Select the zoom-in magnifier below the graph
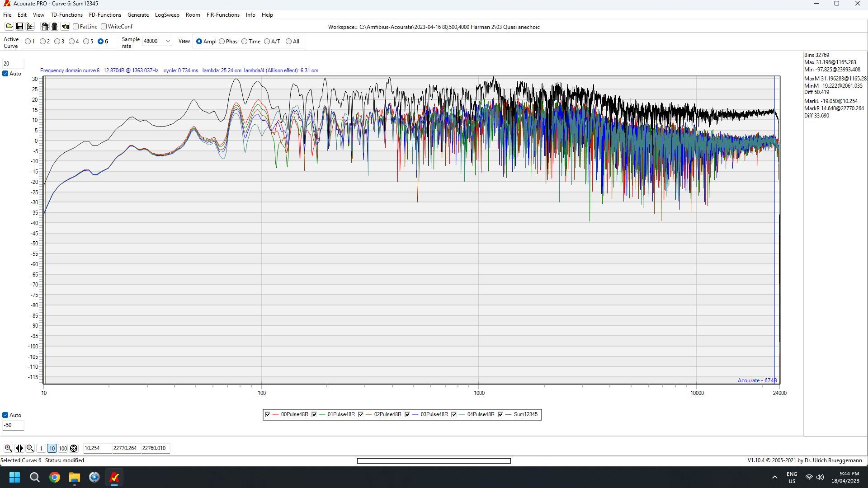Image resolution: width=868 pixels, height=488 pixels. click(9, 448)
